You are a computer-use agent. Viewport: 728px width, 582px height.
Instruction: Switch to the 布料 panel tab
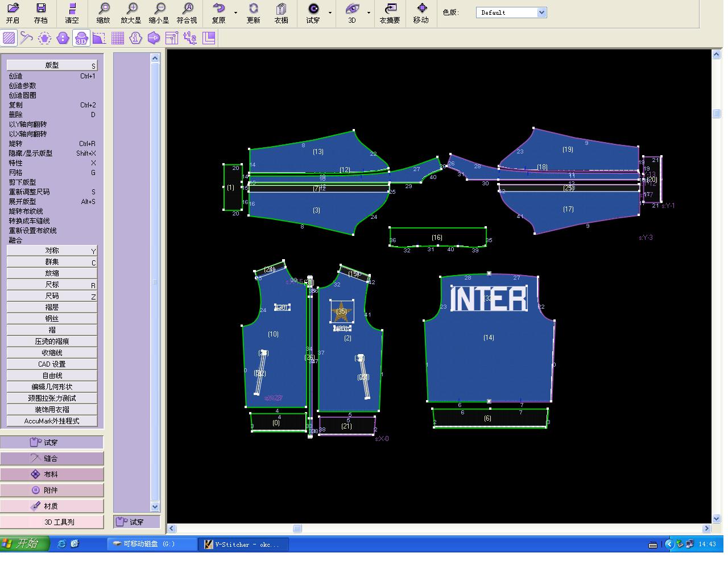tap(52, 474)
